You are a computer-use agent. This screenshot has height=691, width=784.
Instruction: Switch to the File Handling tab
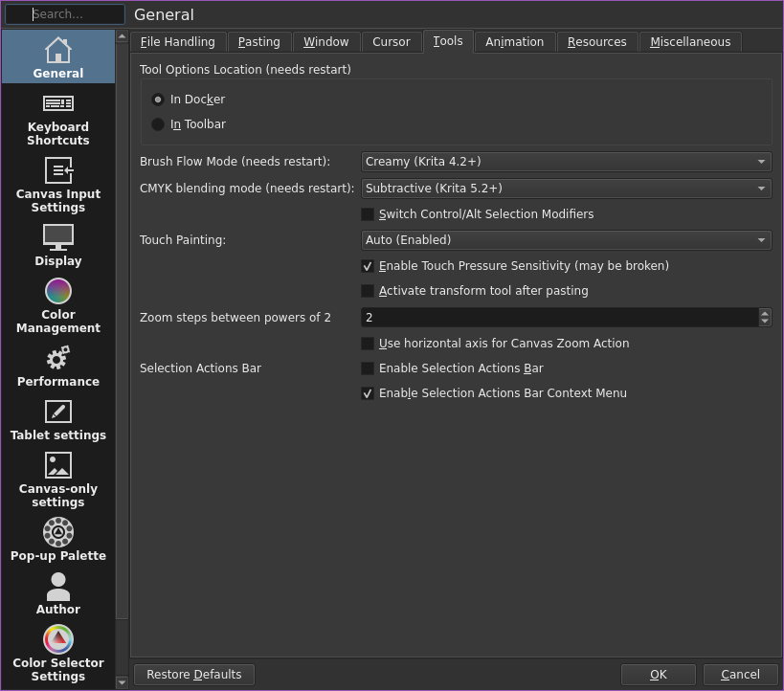[177, 42]
